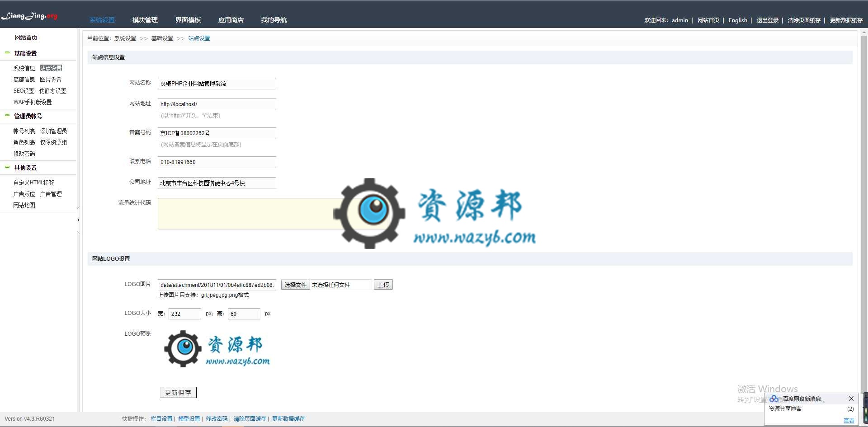Click 清除页面缓存 in the header

(804, 20)
